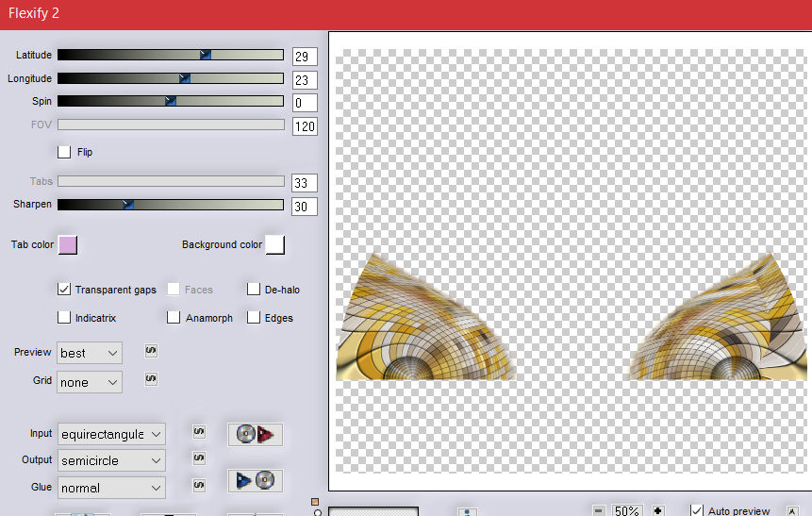Image resolution: width=812 pixels, height=516 pixels.
Task: Click the Latitude slider handle
Action: coord(205,55)
